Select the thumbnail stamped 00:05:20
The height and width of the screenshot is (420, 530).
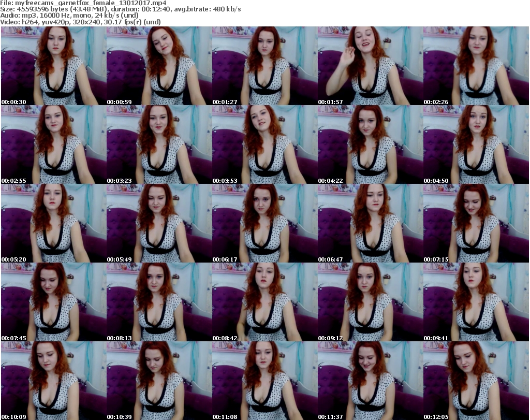[x=53, y=224]
